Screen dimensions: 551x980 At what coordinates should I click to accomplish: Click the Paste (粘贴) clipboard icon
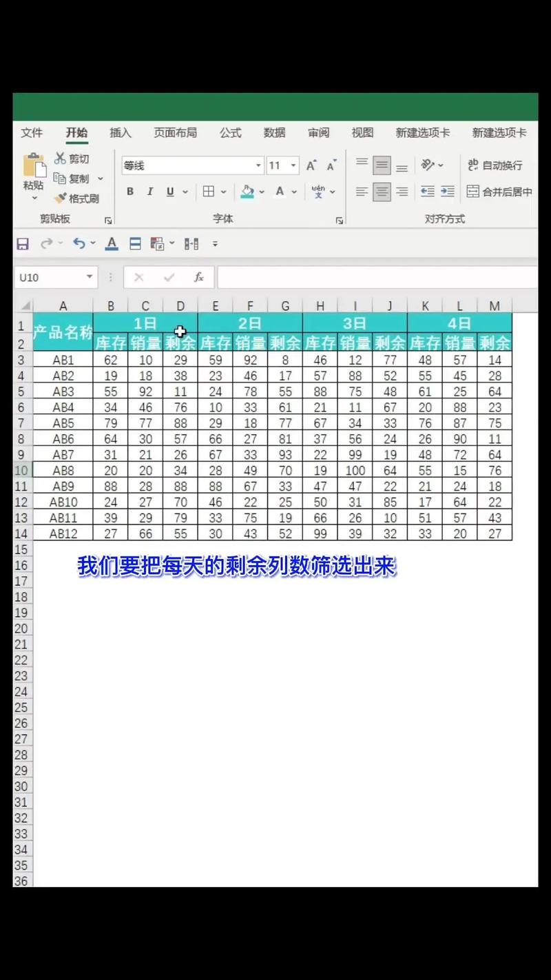[x=33, y=165]
